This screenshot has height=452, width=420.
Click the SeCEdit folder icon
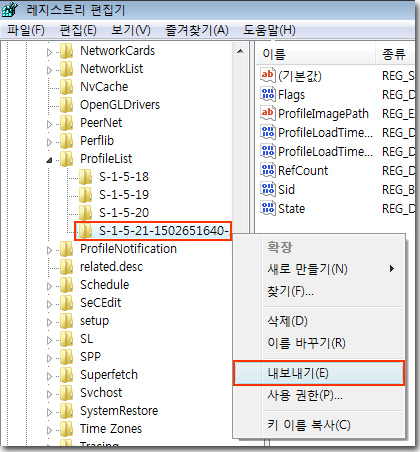(67, 303)
